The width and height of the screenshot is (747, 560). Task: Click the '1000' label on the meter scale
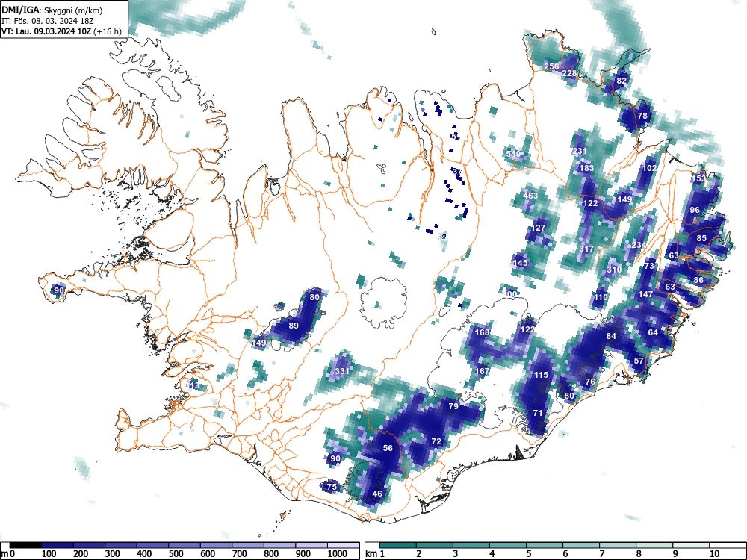click(338, 554)
